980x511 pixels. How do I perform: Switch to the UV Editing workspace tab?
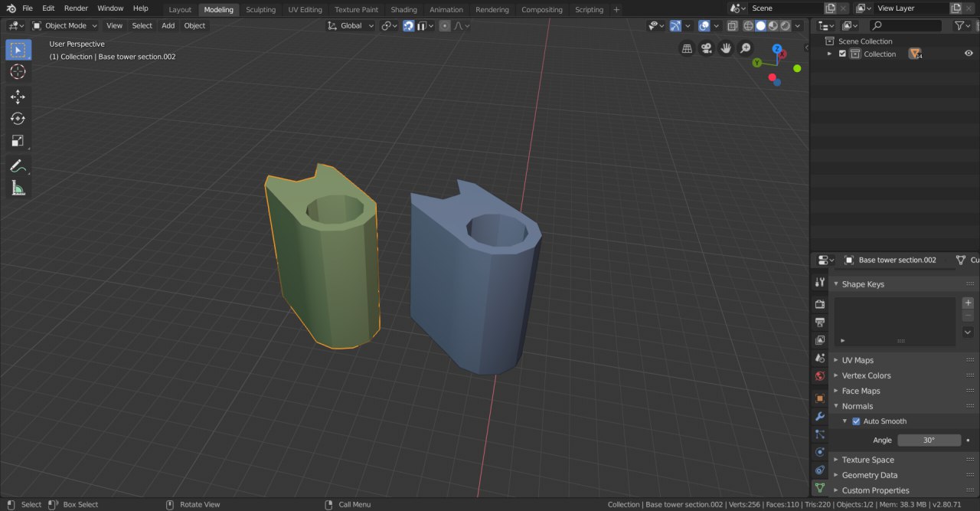click(x=305, y=10)
